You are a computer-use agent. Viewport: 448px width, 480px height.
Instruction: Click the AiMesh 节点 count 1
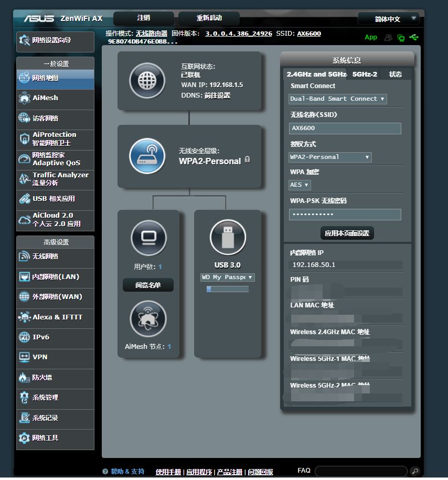coord(169,347)
